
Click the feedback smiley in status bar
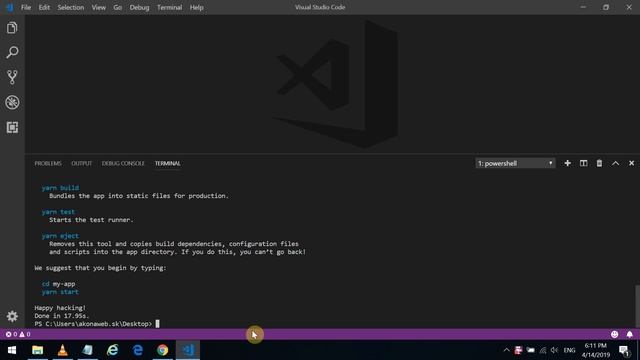614,334
